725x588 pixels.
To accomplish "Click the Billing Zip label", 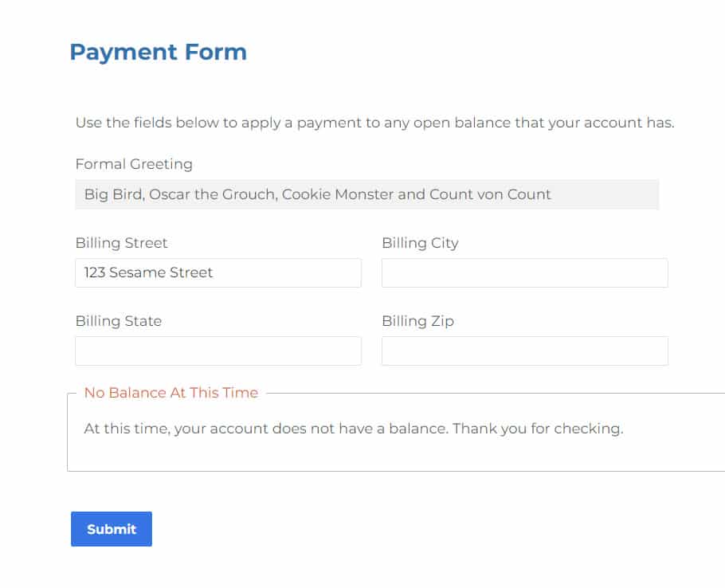I will coord(417,321).
